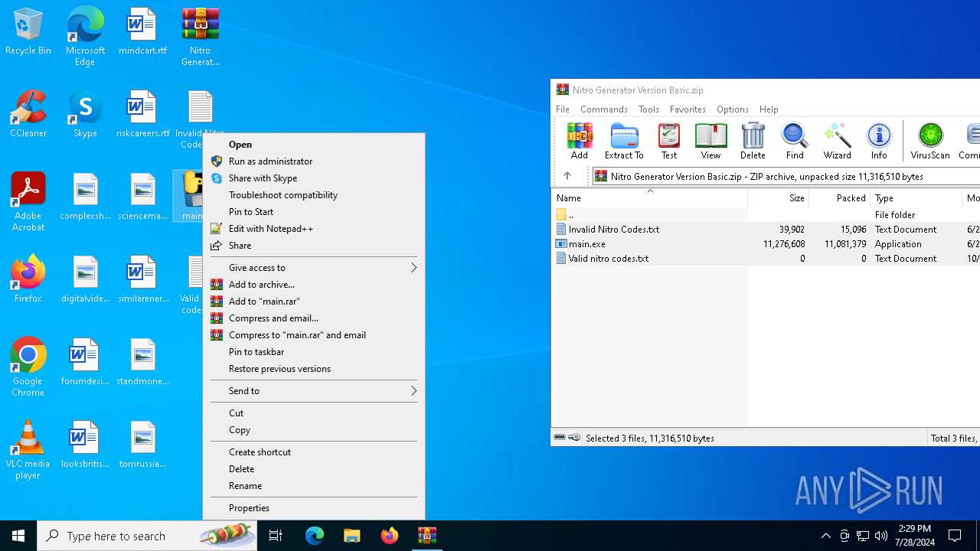Click the Test archive icon

coord(669,141)
